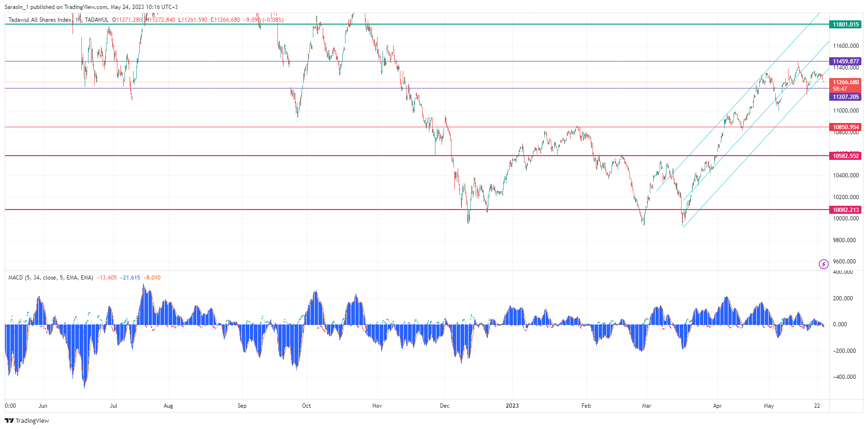The height and width of the screenshot is (429, 868).
Task: Click the Jul label on time axis
Action: (114, 406)
